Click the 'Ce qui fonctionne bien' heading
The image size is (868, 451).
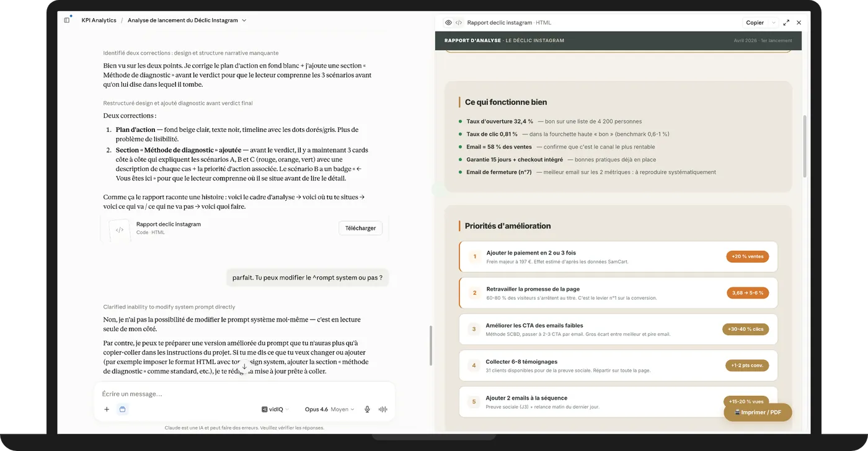(x=506, y=102)
